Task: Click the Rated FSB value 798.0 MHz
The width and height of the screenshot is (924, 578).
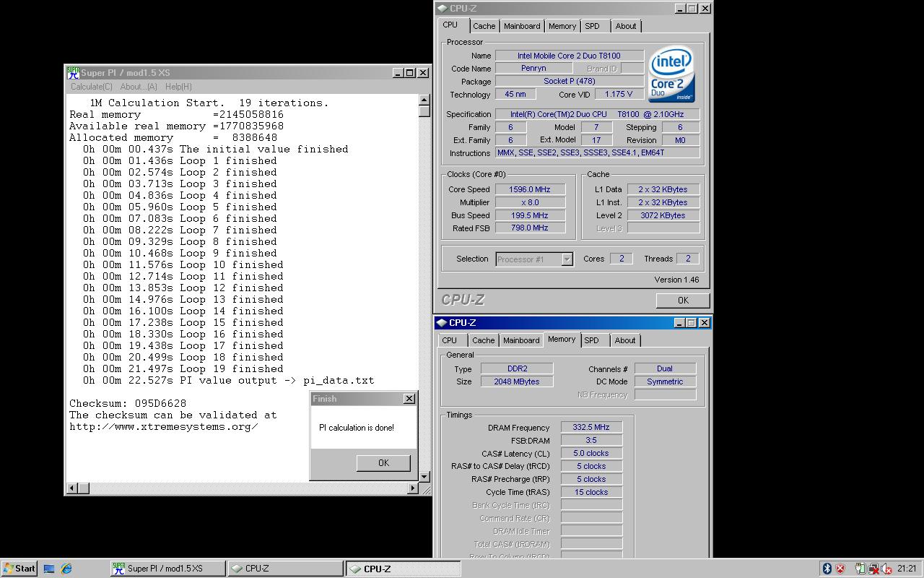Action: [530, 228]
